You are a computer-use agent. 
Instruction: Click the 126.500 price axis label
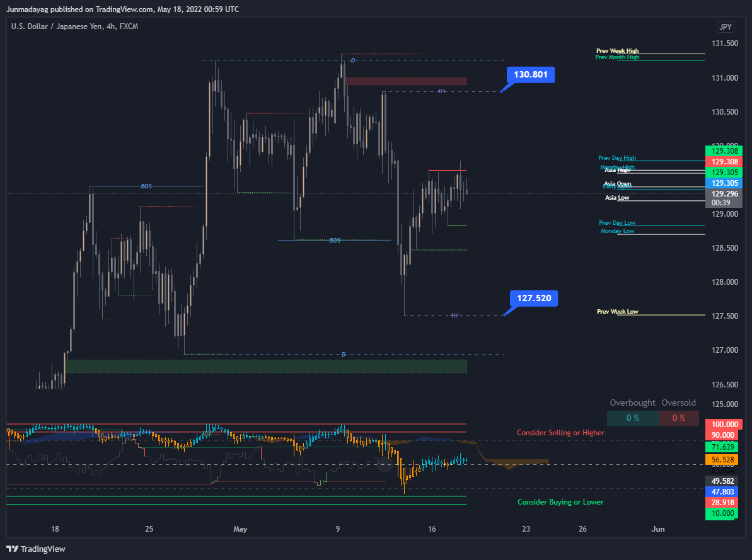pos(725,384)
